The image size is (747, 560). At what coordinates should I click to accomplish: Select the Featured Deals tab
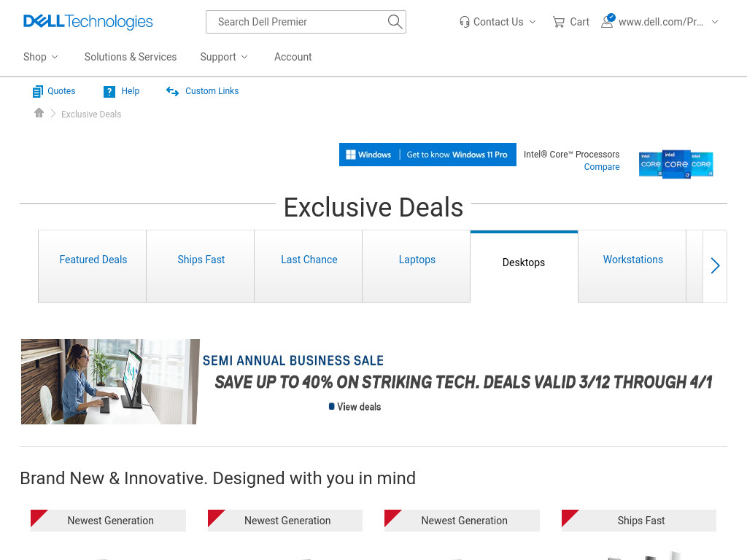tap(93, 265)
